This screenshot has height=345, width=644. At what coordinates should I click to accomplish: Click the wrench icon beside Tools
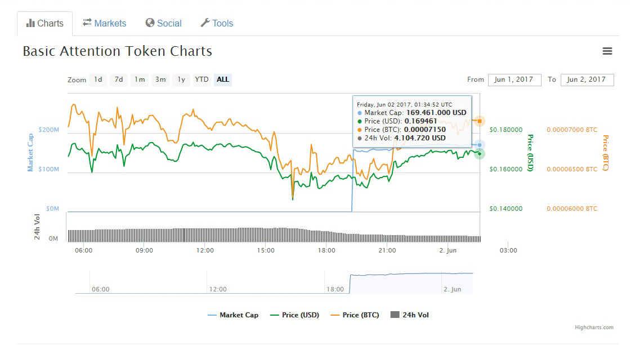coord(205,23)
